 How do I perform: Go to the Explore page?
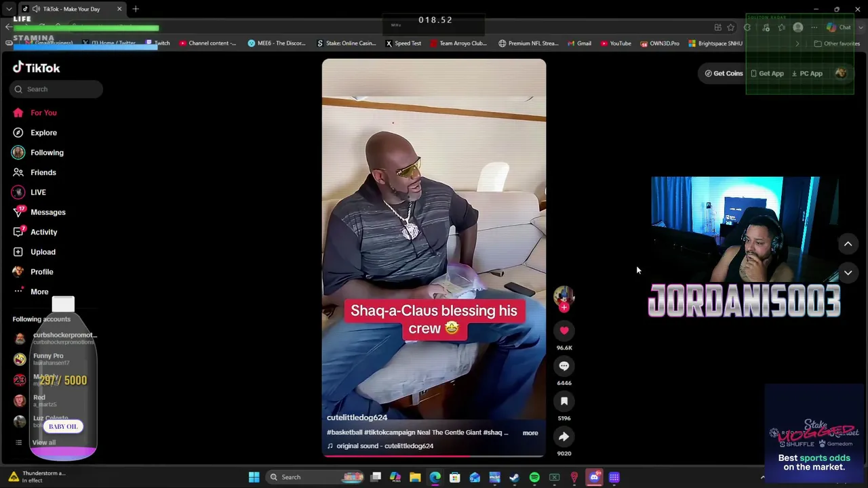(x=34, y=133)
